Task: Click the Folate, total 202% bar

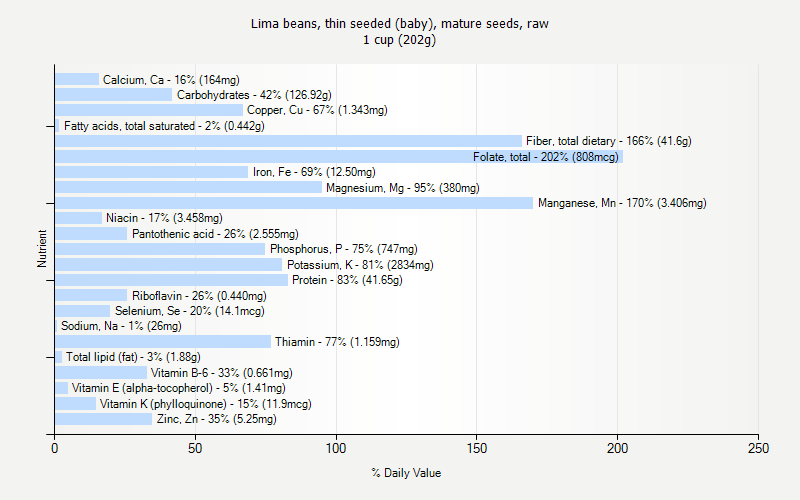Action: [339, 157]
